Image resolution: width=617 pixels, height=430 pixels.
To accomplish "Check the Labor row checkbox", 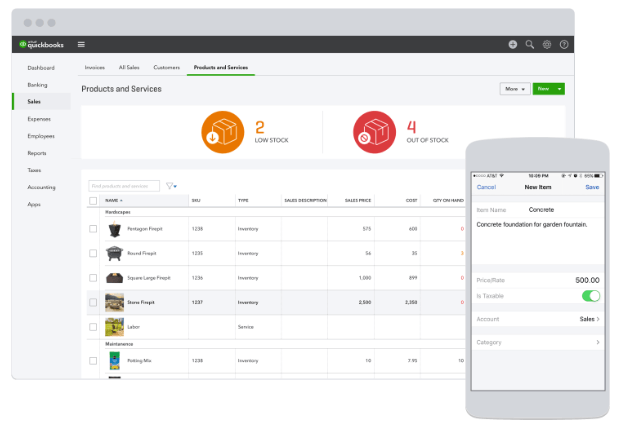I will coord(93,327).
